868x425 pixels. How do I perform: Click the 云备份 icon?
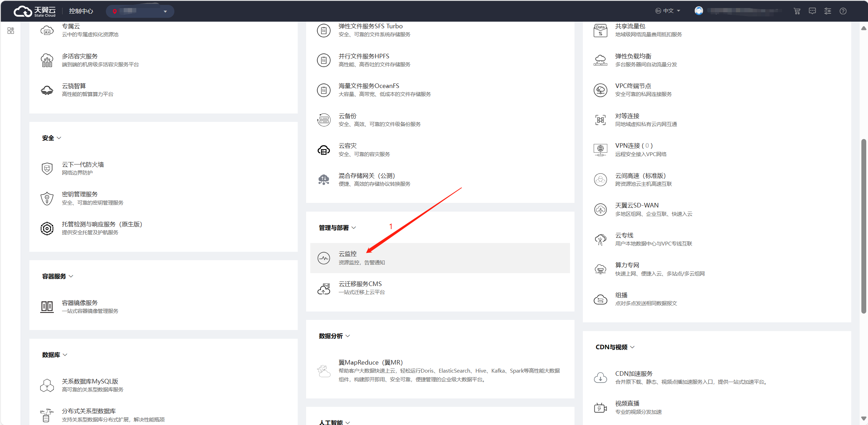pos(324,120)
